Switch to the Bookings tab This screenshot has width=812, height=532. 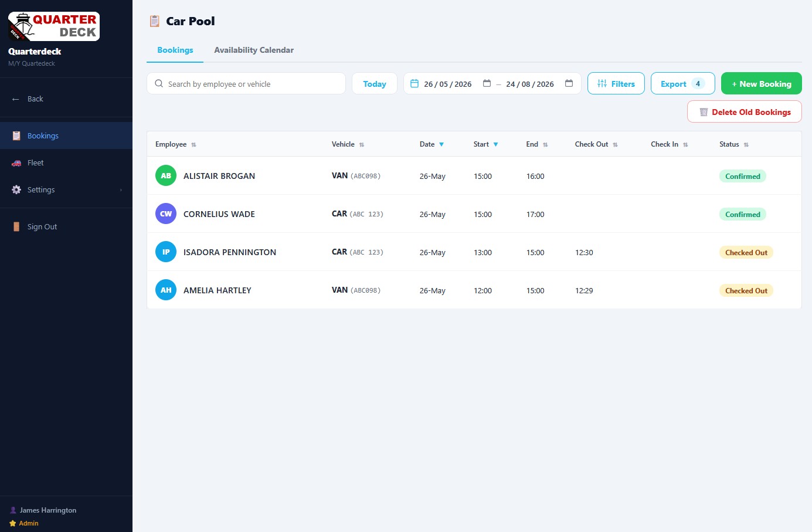tap(175, 50)
